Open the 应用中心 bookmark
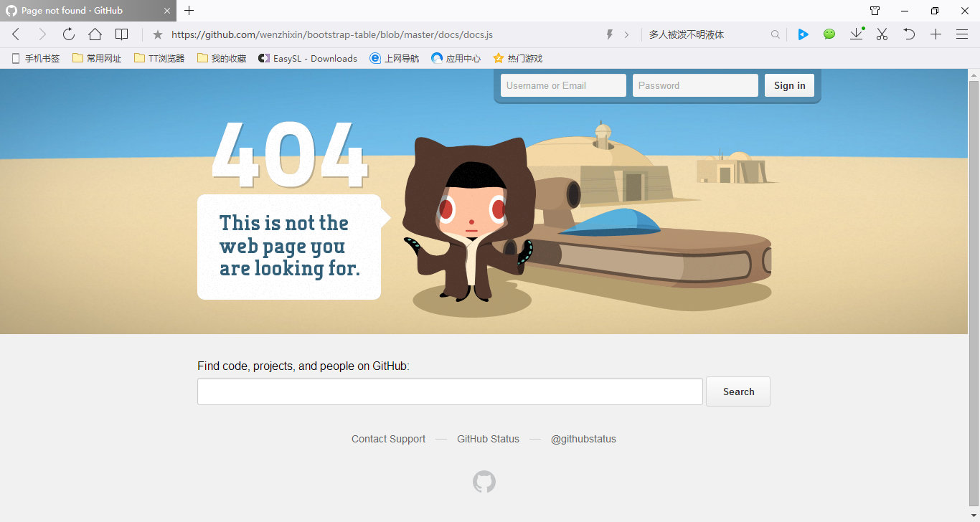Viewport: 980px width, 522px height. tap(456, 59)
